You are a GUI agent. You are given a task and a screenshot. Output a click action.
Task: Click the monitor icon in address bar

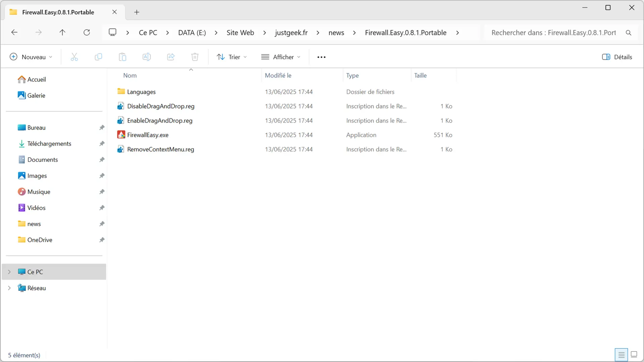112,32
